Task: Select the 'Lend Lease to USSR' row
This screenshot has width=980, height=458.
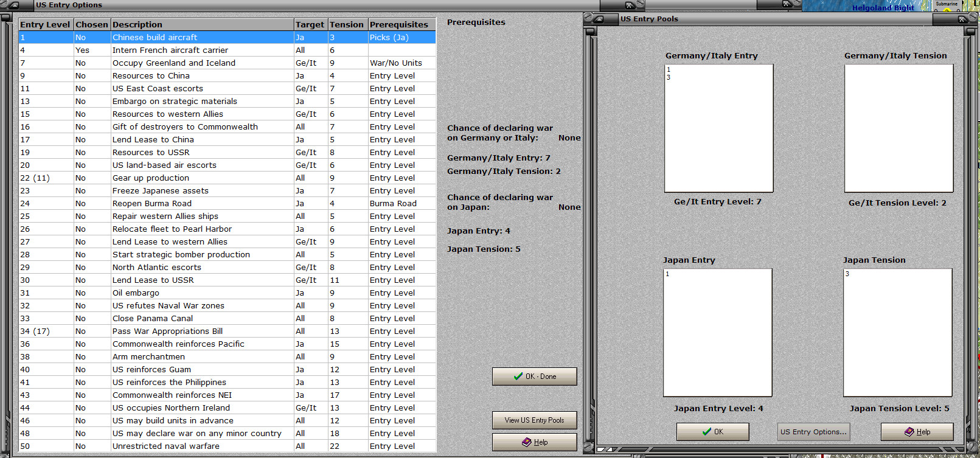Action: coord(228,280)
